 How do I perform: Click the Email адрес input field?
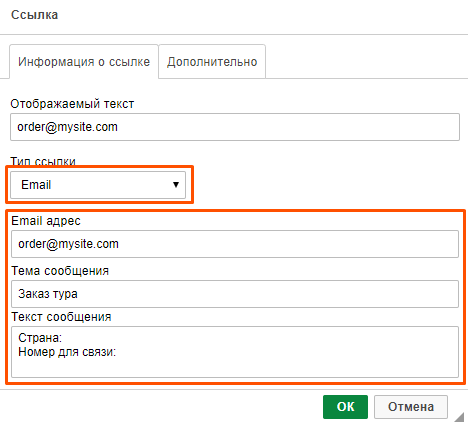235,244
